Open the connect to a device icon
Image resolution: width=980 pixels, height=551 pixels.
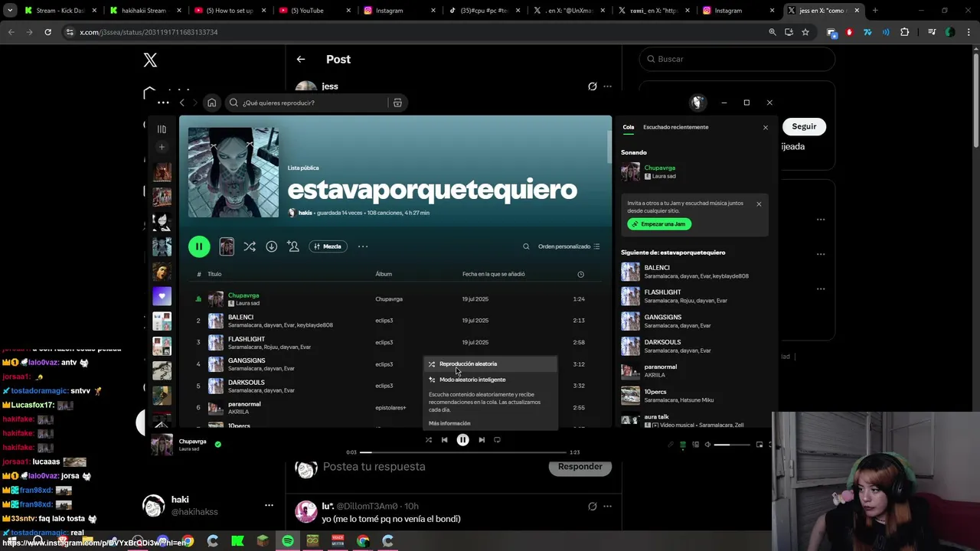click(696, 445)
